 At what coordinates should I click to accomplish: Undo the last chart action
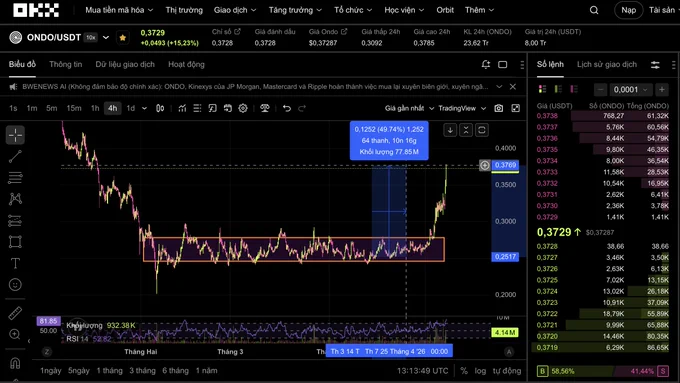click(x=287, y=108)
